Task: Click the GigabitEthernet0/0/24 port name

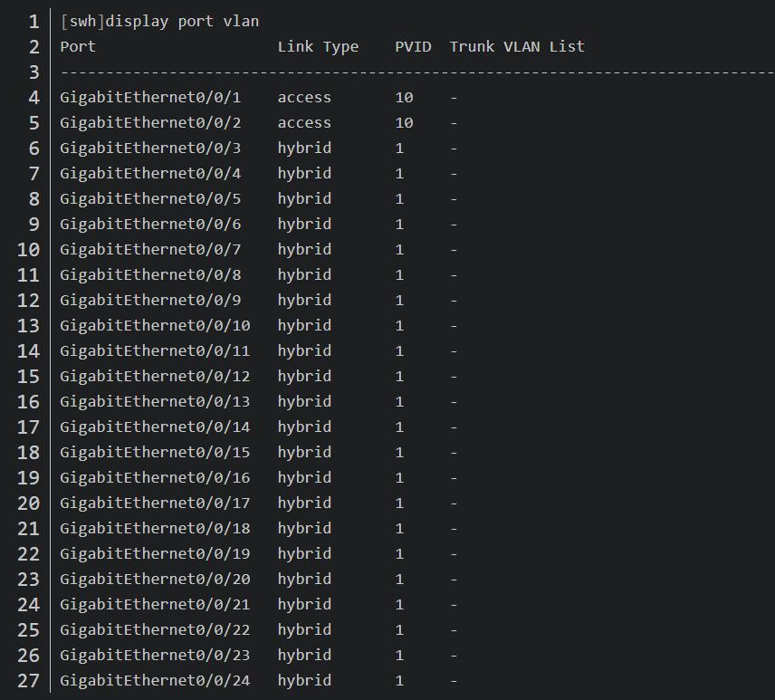Action: tap(155, 680)
